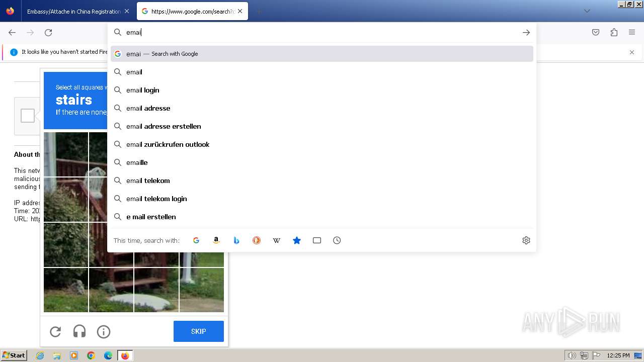Open the Extensions menu
Screen dimensions: 644x362
coord(614,32)
